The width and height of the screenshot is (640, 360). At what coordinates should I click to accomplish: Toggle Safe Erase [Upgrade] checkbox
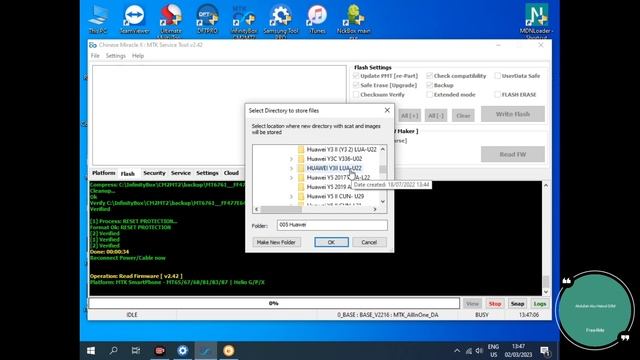[x=356, y=85]
